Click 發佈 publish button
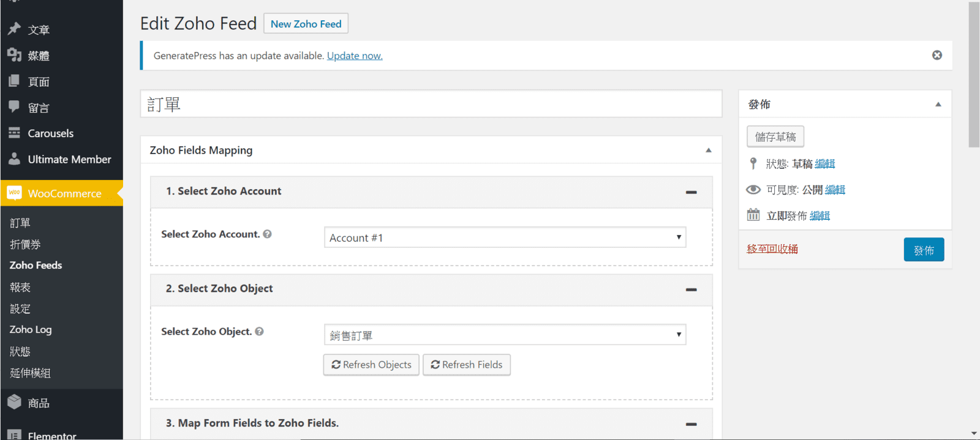Viewport: 980px width, 440px height. (x=924, y=250)
